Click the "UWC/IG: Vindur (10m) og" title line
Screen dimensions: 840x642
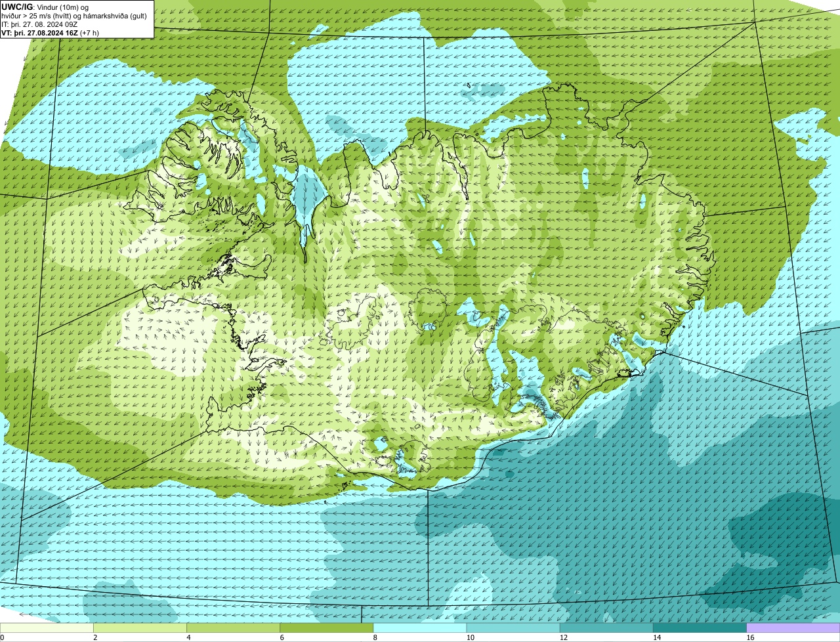tap(45, 7)
